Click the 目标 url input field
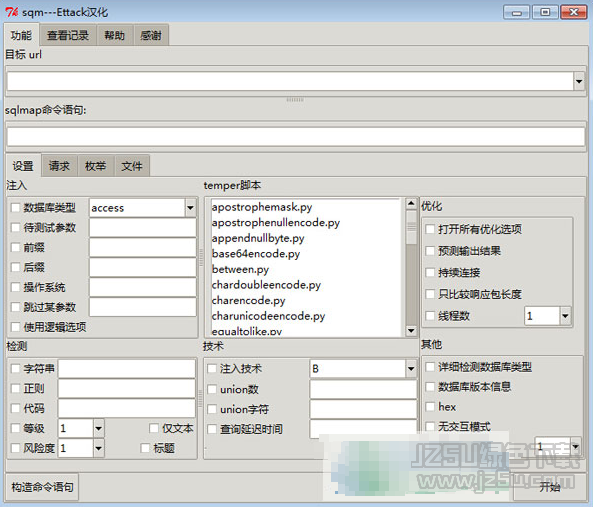This screenshot has width=593, height=507. click(x=290, y=81)
